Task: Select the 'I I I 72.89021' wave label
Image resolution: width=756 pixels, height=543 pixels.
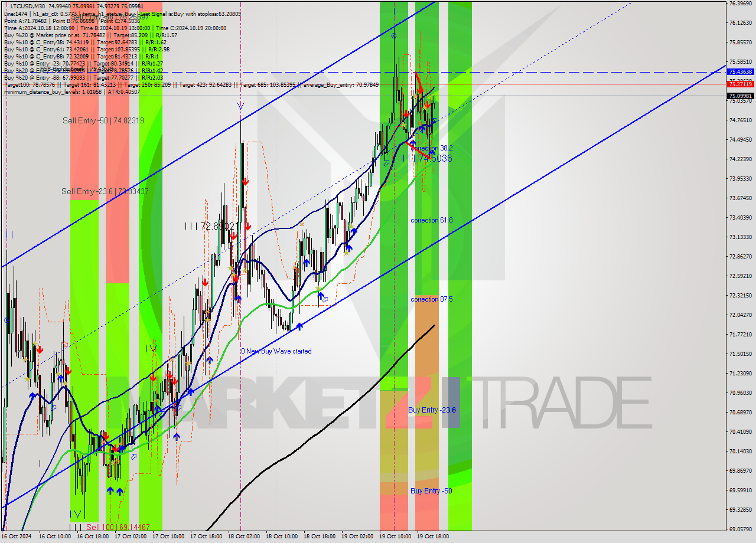Action: pos(211,226)
